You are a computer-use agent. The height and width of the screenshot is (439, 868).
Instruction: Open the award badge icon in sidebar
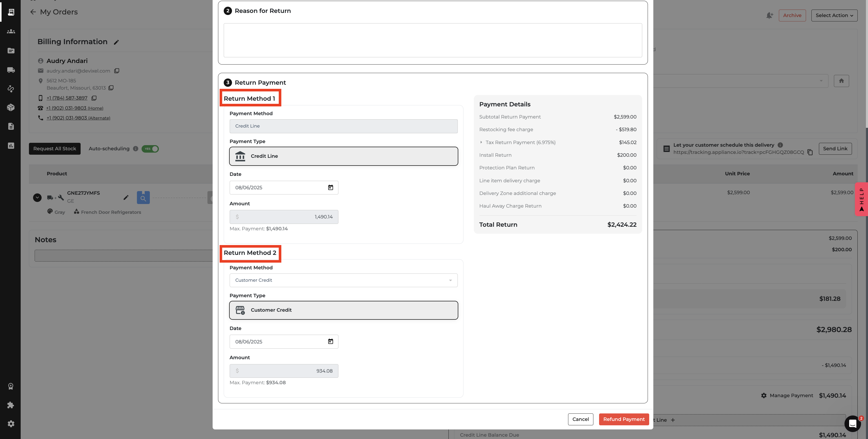coord(11,386)
